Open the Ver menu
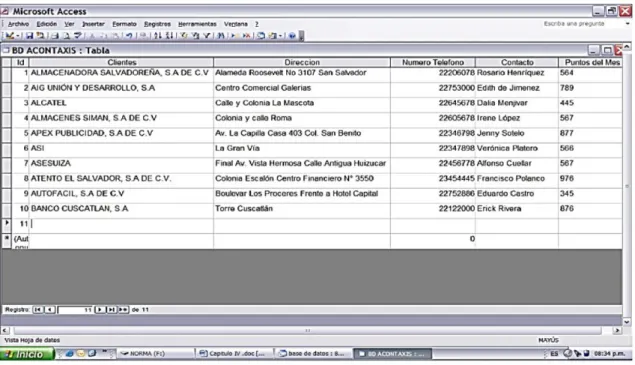Image resolution: width=635 pixels, height=365 pixels. [x=69, y=24]
